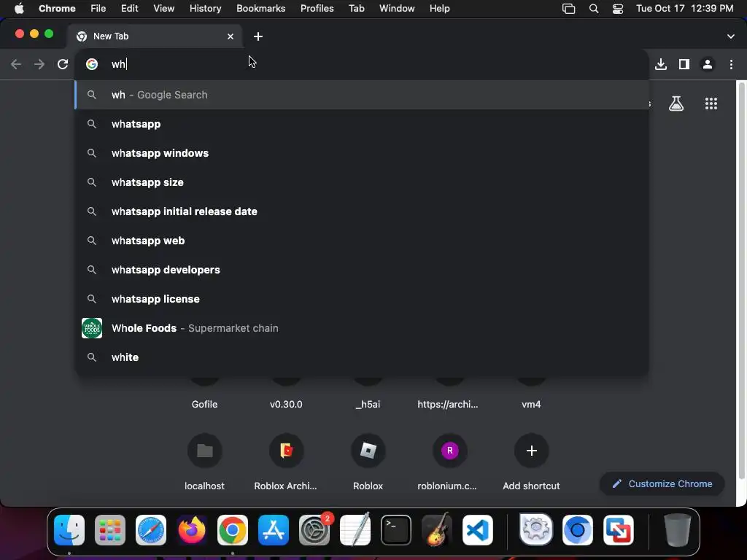Open the Gofile shortcut
This screenshot has width=747, height=560.
click(x=204, y=404)
